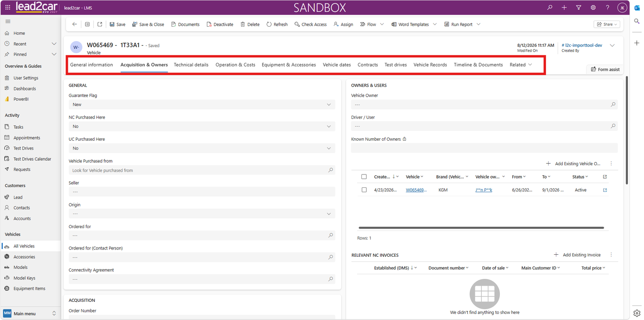Image resolution: width=644 pixels, height=320 pixels.
Task: Click the owners grid horizontal scrollbar
Action: 481,228
